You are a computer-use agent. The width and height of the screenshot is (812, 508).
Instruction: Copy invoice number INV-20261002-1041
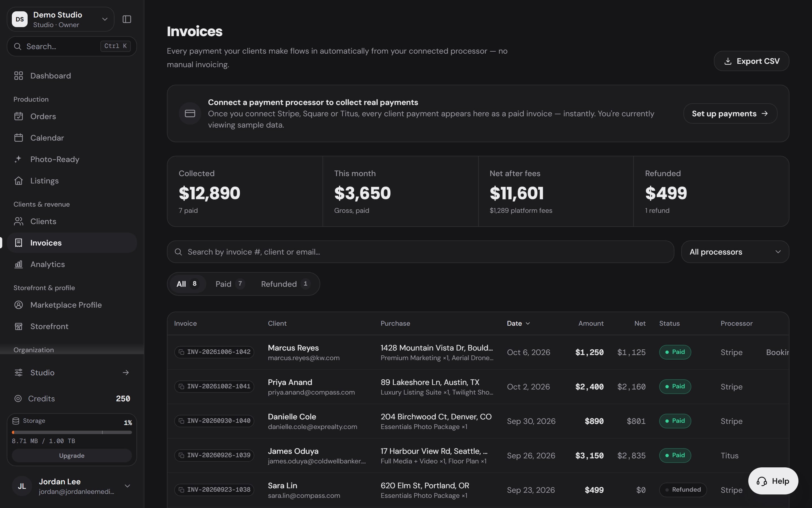[214, 386]
